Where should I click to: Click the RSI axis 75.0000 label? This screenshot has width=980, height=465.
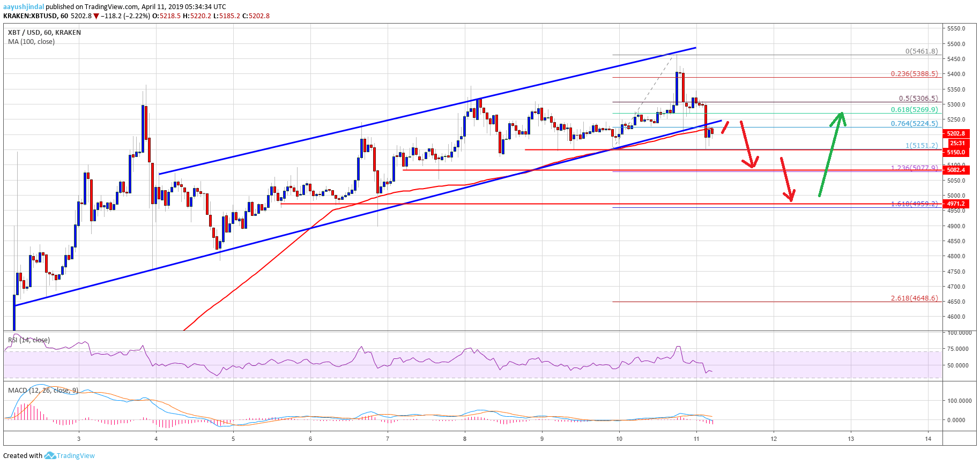click(957, 349)
